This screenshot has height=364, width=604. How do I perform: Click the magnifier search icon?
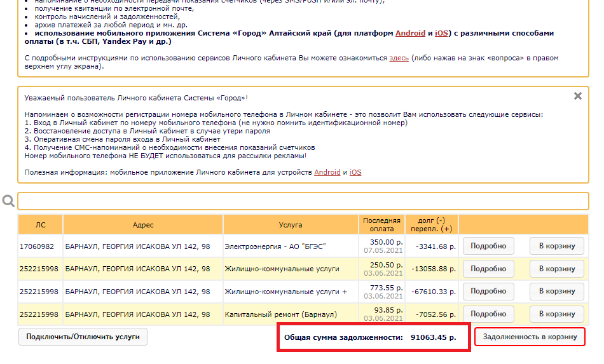click(x=8, y=201)
